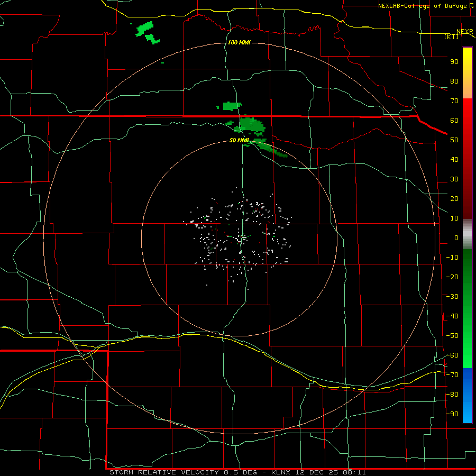Pick the gray zero-velocity band of the scale
This screenshot has width=476, height=476.
point(467,234)
